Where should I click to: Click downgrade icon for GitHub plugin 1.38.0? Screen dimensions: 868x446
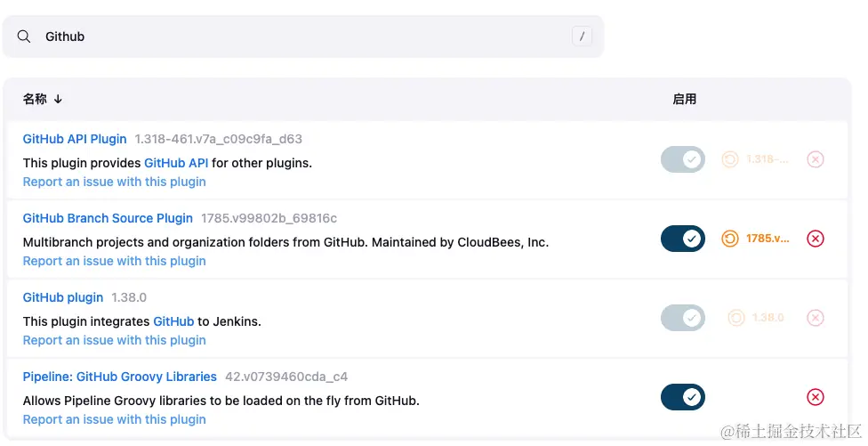(x=756, y=318)
